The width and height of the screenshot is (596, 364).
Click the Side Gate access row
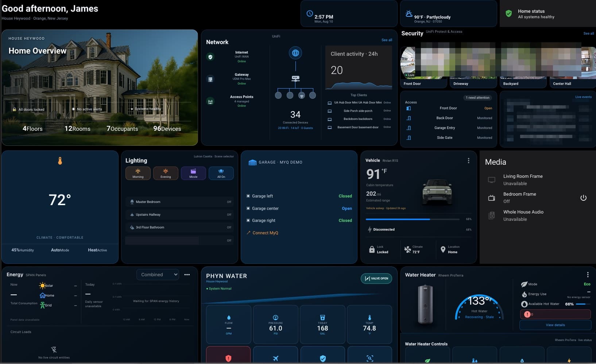coord(449,138)
